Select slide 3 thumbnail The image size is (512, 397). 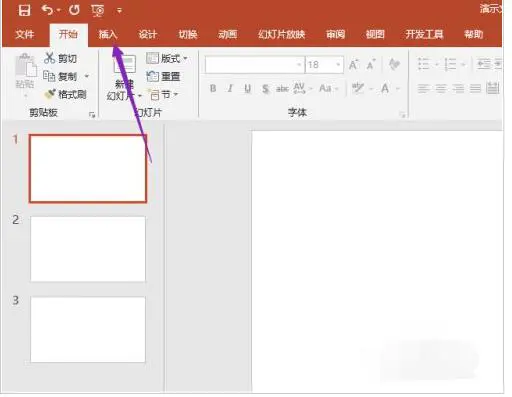[88, 329]
